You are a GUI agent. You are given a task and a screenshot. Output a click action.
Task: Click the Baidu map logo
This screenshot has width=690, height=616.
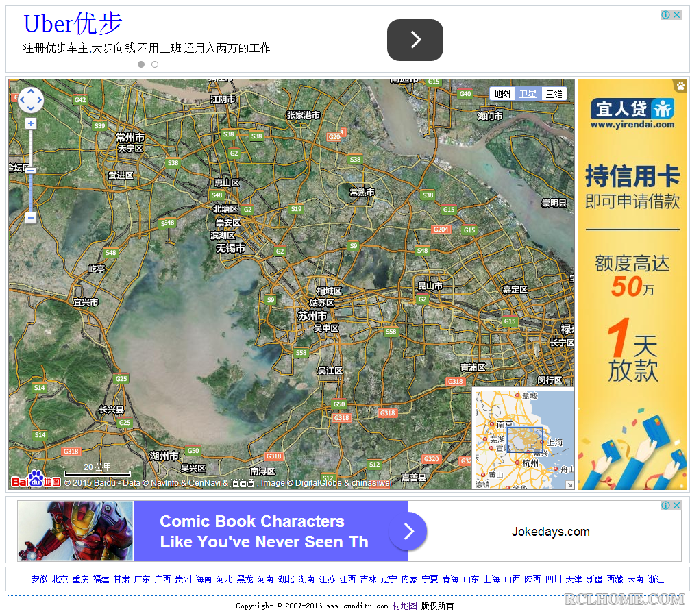point(36,480)
